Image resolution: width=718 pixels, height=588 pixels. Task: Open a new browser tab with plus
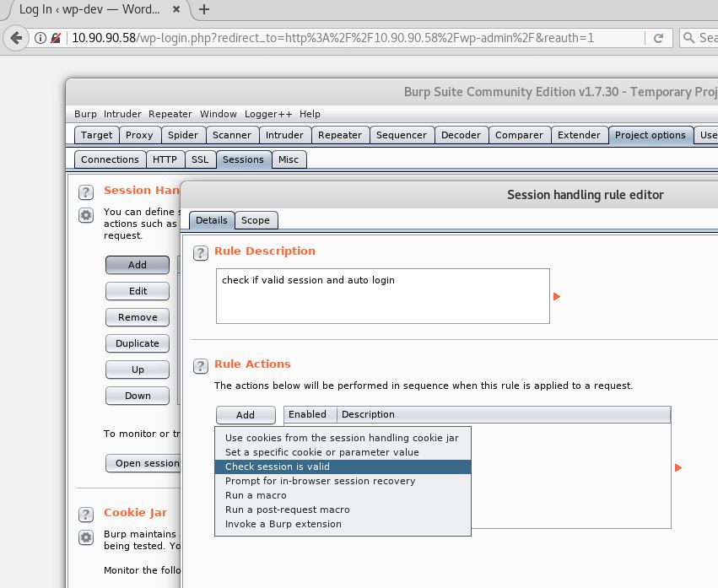(x=204, y=9)
